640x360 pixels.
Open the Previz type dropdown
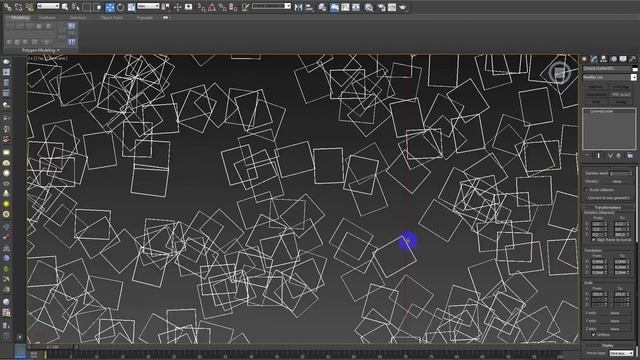[621, 353]
